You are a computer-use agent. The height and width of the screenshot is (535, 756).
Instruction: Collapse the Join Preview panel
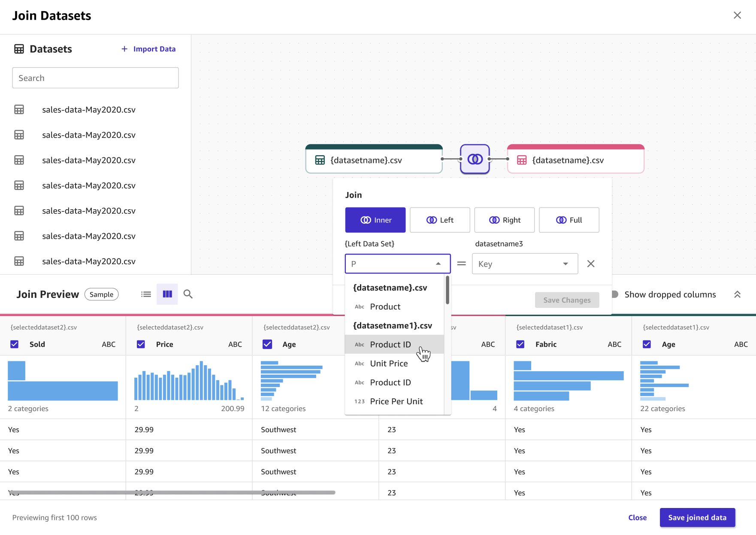point(737,295)
